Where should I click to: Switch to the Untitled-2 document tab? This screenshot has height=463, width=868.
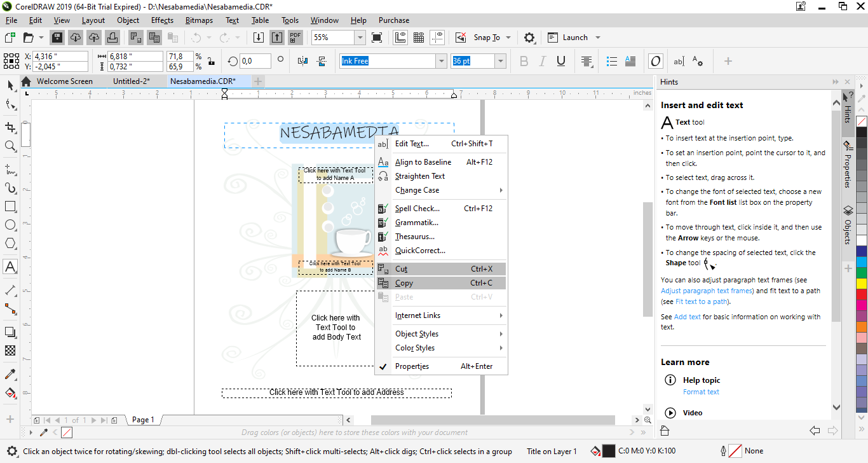coord(131,81)
